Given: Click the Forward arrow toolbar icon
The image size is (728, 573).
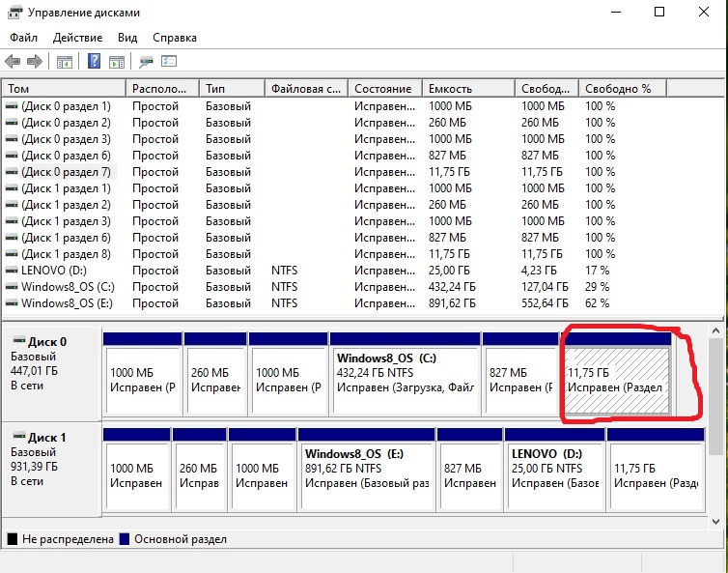Looking at the screenshot, I should 35,62.
